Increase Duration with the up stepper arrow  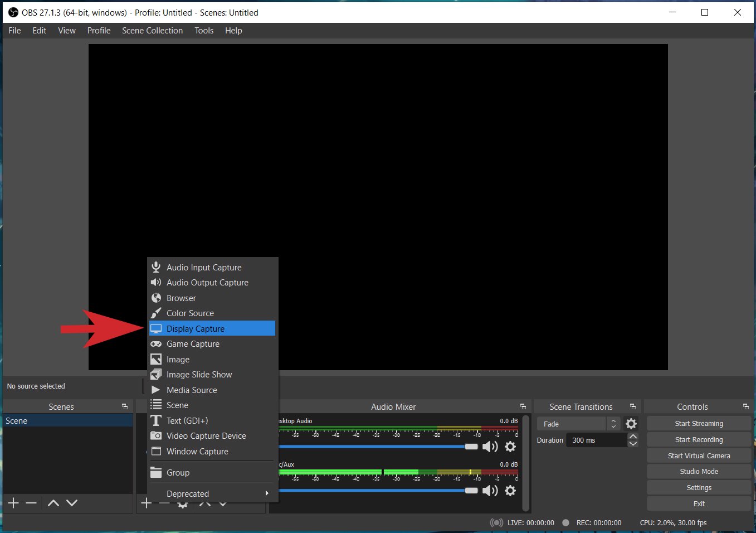click(633, 436)
